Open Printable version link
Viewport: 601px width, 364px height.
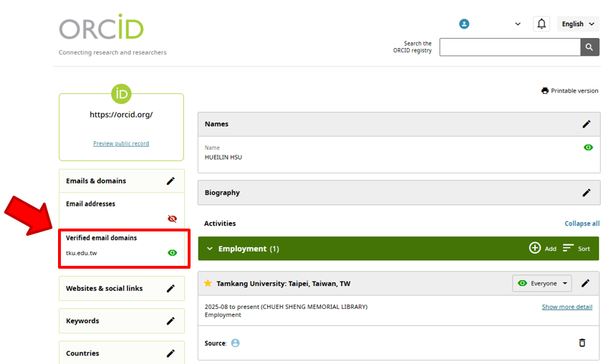click(574, 91)
